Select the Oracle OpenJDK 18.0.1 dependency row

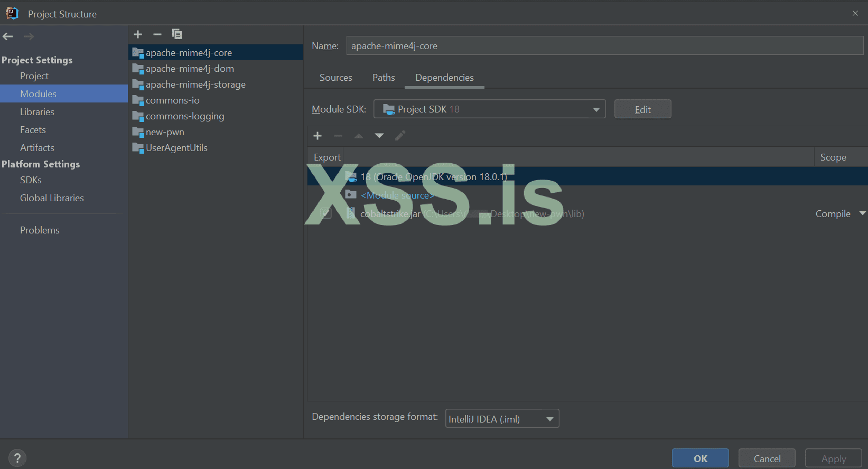(x=587, y=176)
